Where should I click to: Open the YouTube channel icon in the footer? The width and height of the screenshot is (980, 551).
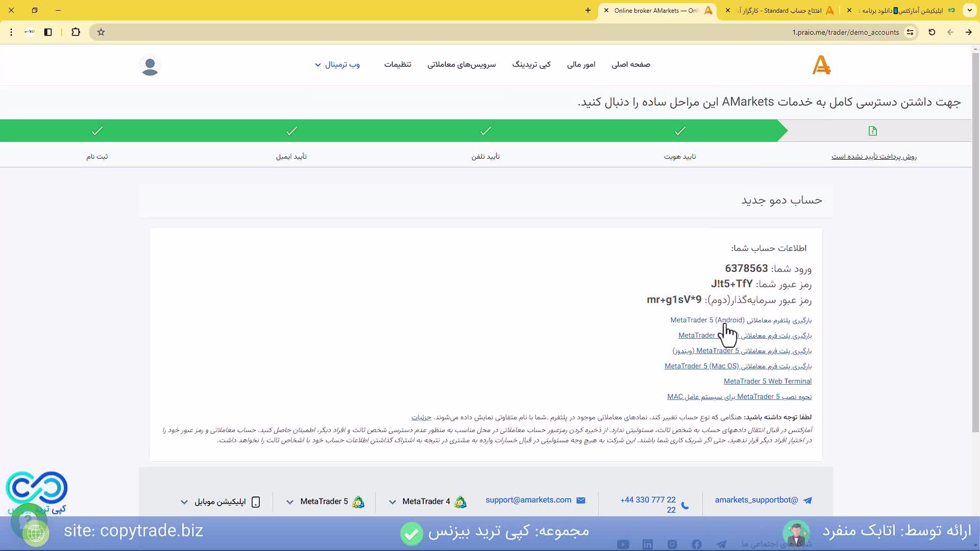point(623,544)
